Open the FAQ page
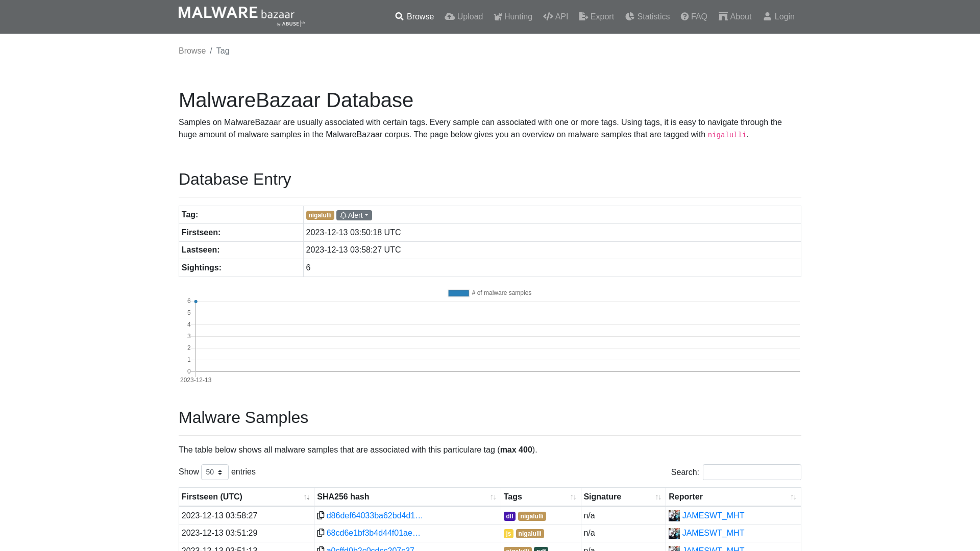 click(x=694, y=17)
